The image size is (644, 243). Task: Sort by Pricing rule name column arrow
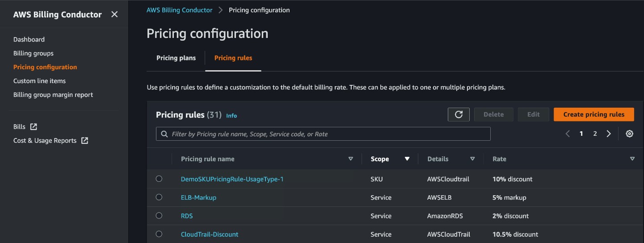(351, 159)
